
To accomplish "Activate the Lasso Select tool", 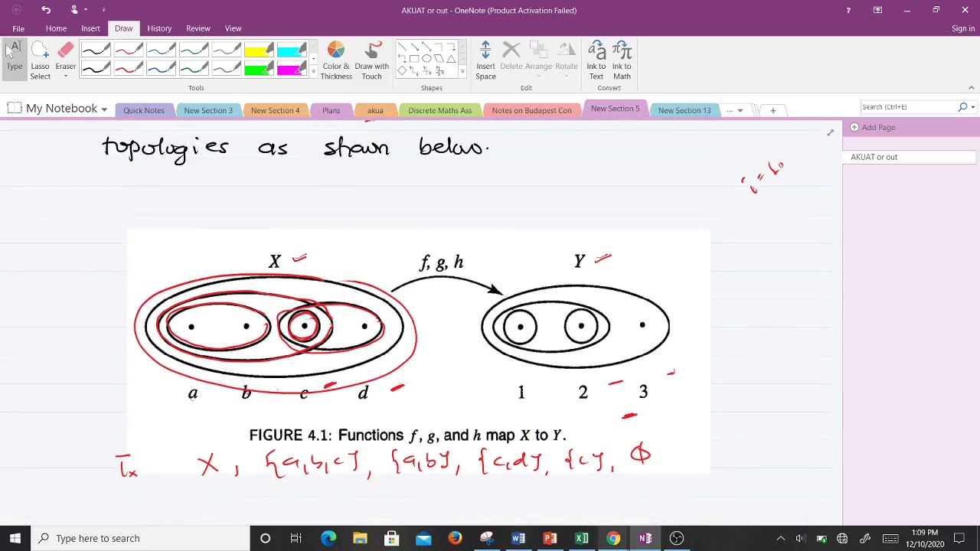I will click(x=40, y=60).
